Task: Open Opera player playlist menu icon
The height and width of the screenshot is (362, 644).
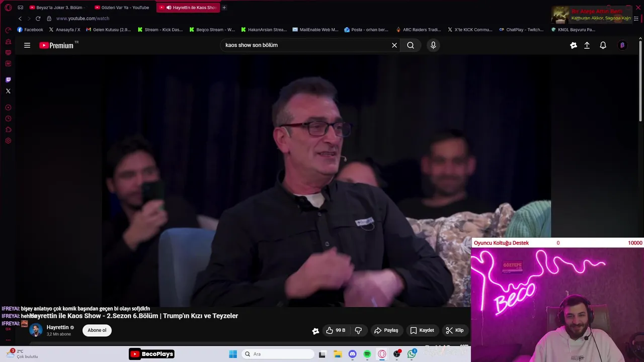Action: 636,19
